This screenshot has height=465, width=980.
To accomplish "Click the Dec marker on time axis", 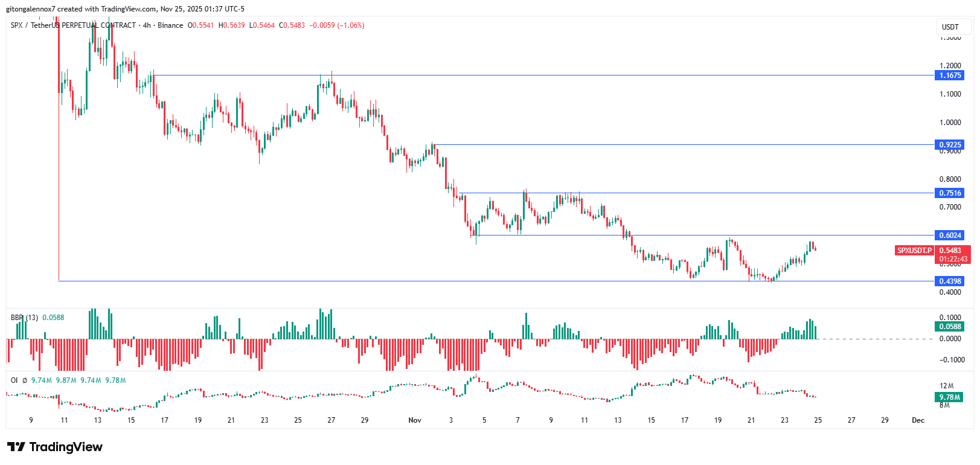I will 918,420.
